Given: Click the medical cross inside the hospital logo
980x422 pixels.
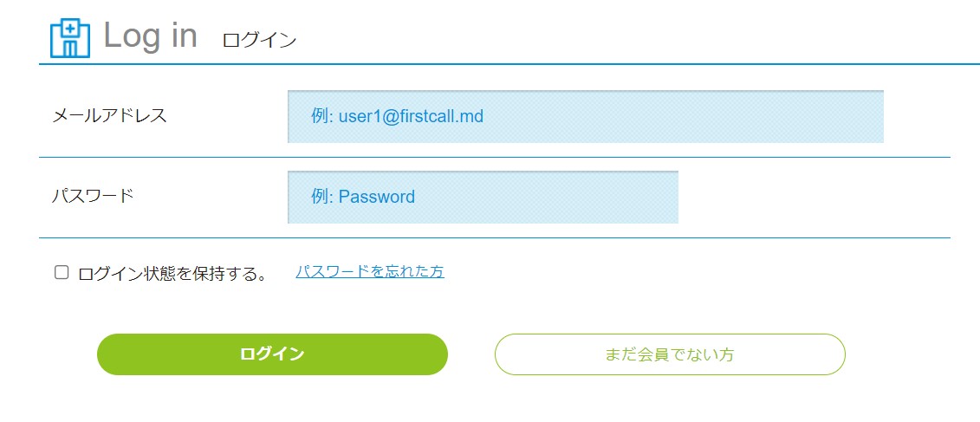Looking at the screenshot, I should coord(70,29).
